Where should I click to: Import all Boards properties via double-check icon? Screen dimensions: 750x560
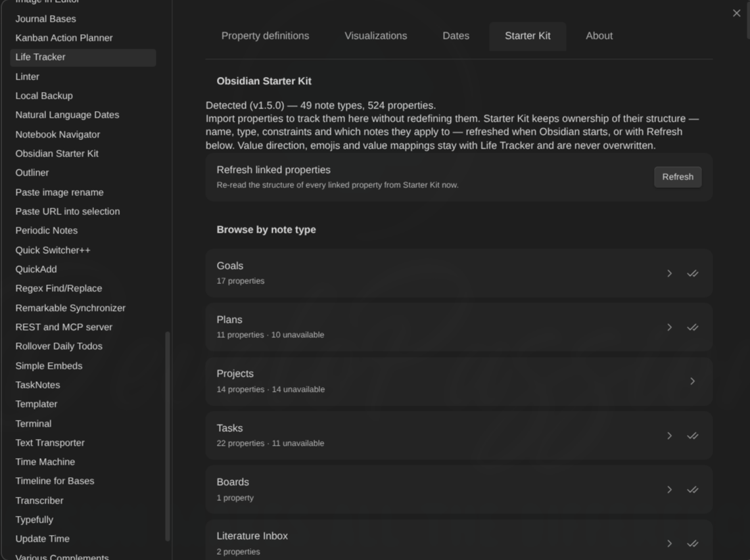(x=692, y=490)
